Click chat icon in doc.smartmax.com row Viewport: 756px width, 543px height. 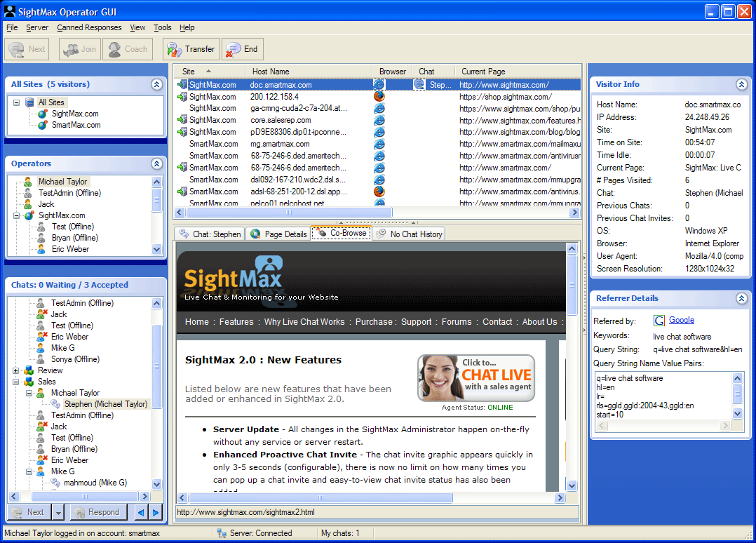pos(419,84)
